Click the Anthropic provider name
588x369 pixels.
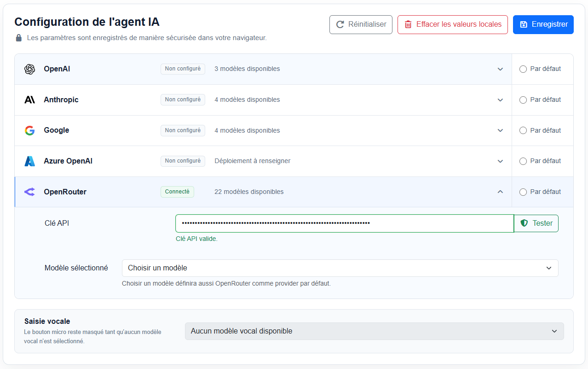[x=61, y=100]
